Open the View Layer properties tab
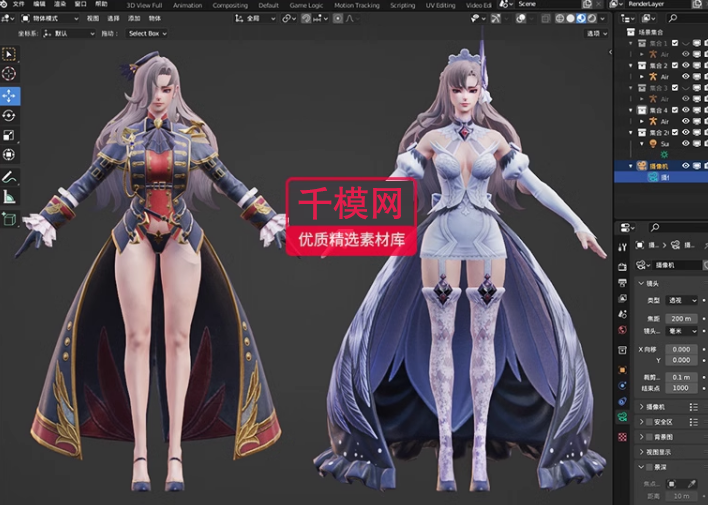 [x=623, y=298]
